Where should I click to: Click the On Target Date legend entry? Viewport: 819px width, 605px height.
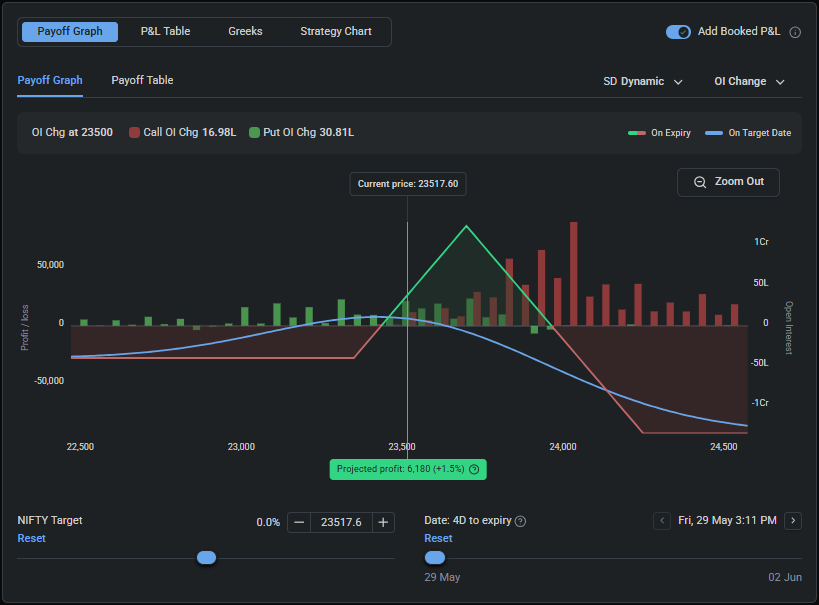[x=748, y=133]
